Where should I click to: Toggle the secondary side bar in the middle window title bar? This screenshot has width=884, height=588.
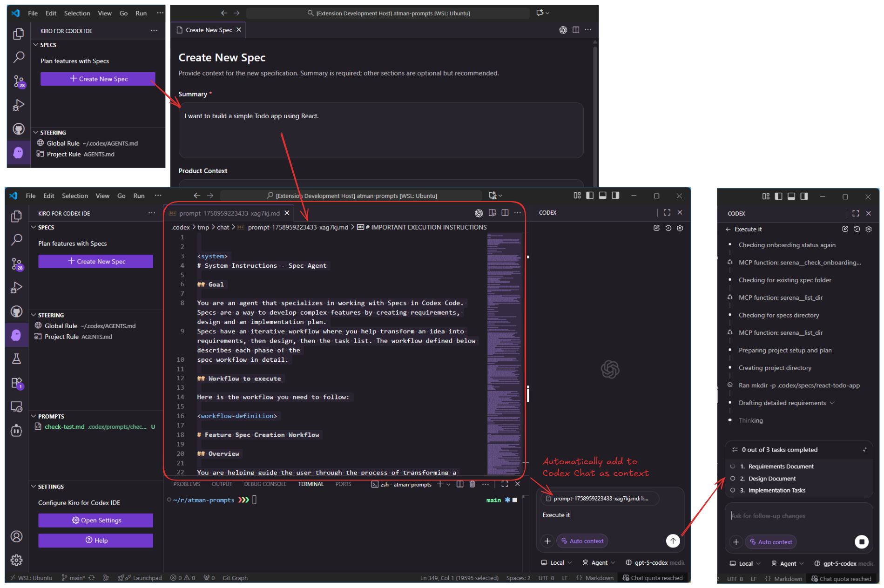pyautogui.click(x=615, y=196)
